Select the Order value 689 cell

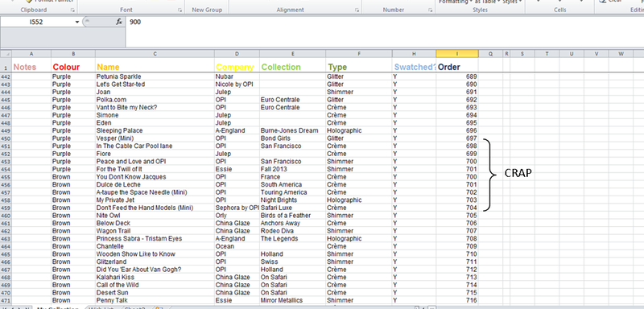point(457,76)
